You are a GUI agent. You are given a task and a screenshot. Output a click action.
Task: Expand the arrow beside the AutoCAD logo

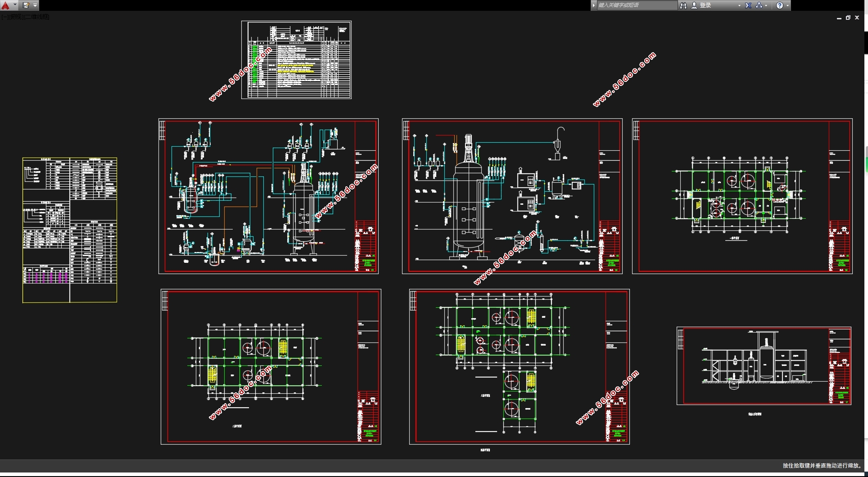pyautogui.click(x=15, y=5)
